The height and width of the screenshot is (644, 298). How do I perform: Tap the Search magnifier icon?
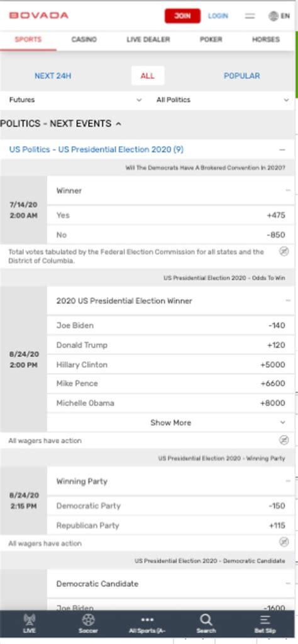206,620
